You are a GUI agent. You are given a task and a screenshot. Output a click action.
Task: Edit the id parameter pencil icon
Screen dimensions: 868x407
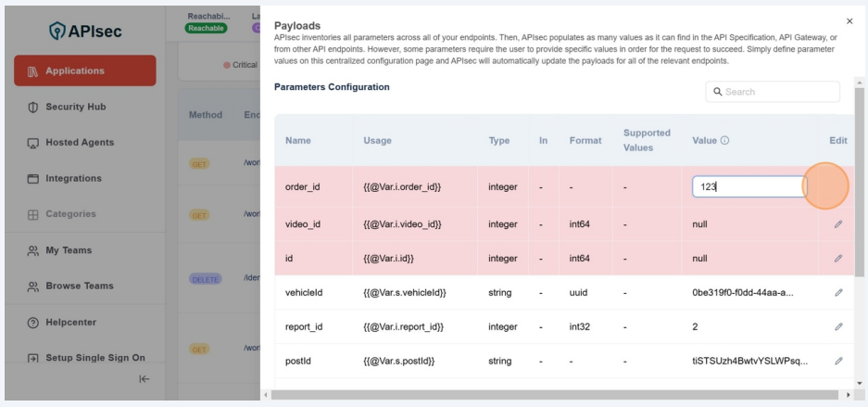pyautogui.click(x=838, y=259)
